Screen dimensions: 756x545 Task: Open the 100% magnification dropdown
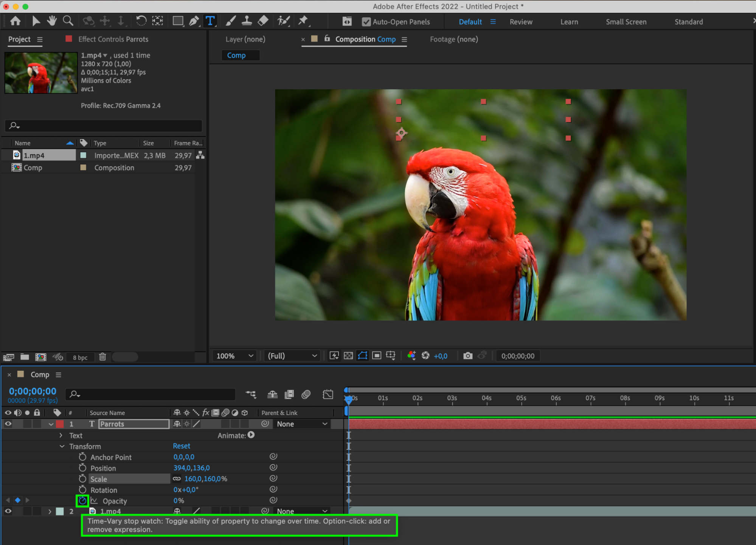(234, 356)
